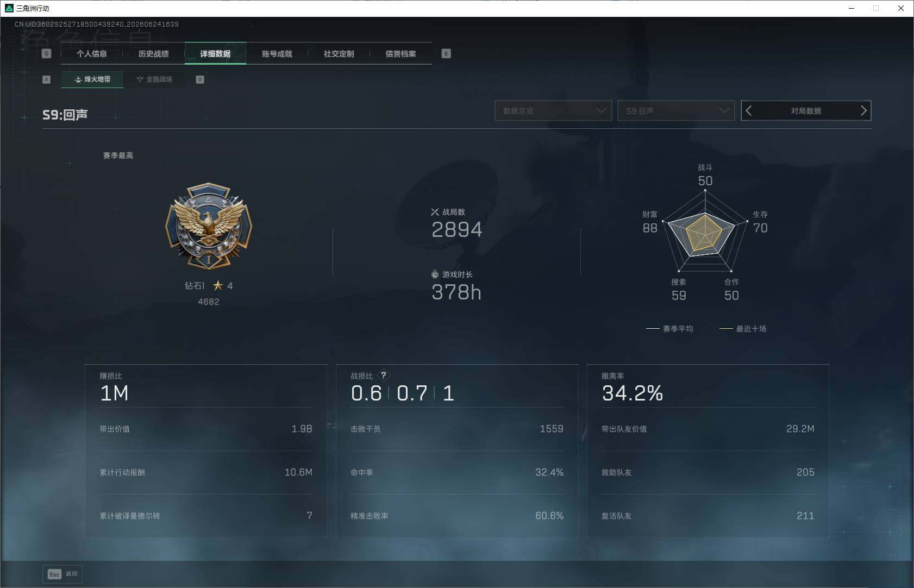Click the A key hint icon
This screenshot has height=588, width=914.
click(46, 79)
